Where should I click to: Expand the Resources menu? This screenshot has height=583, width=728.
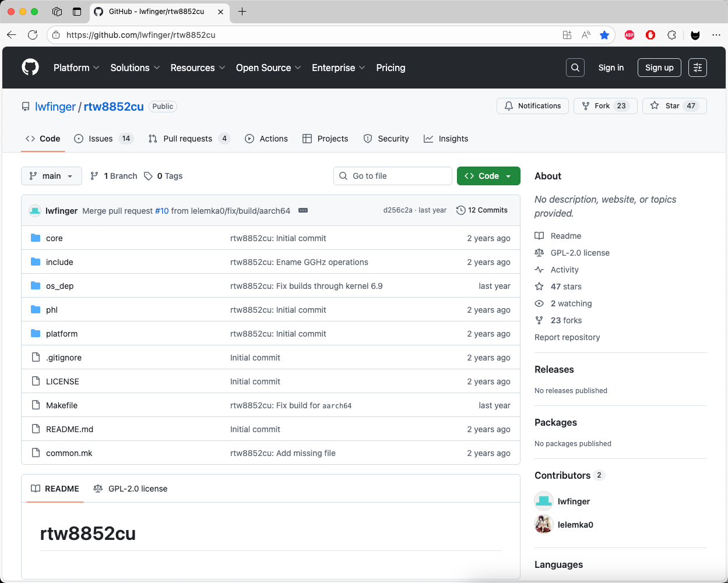(x=198, y=68)
